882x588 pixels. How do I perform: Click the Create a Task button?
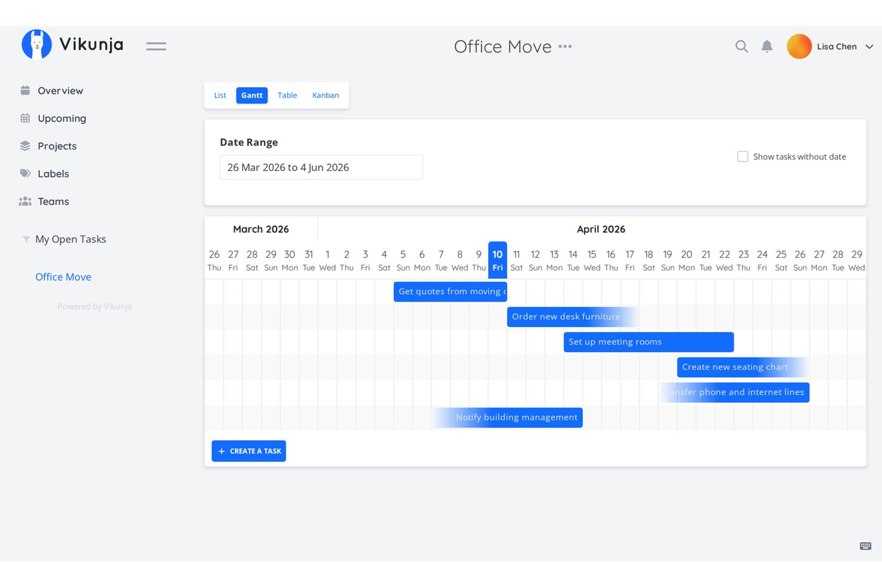[249, 451]
